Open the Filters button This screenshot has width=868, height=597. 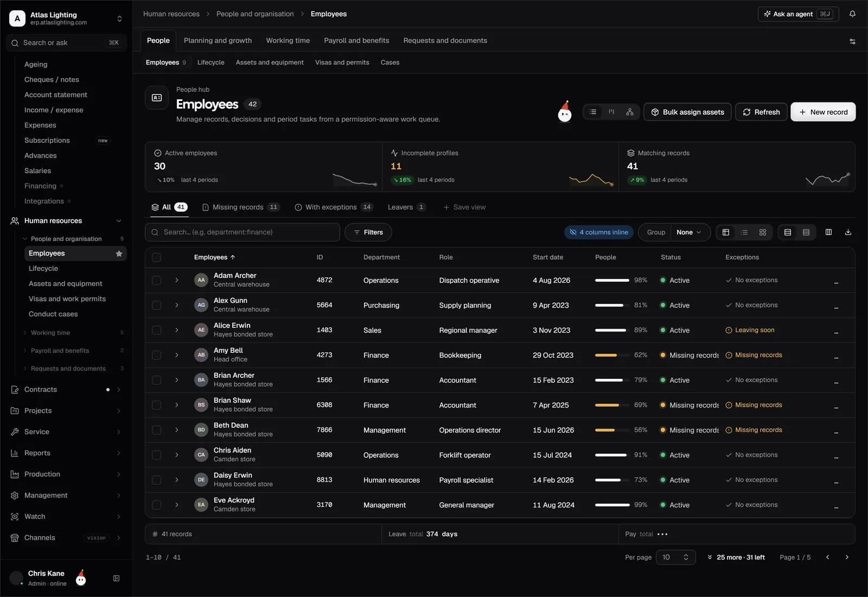click(x=368, y=232)
